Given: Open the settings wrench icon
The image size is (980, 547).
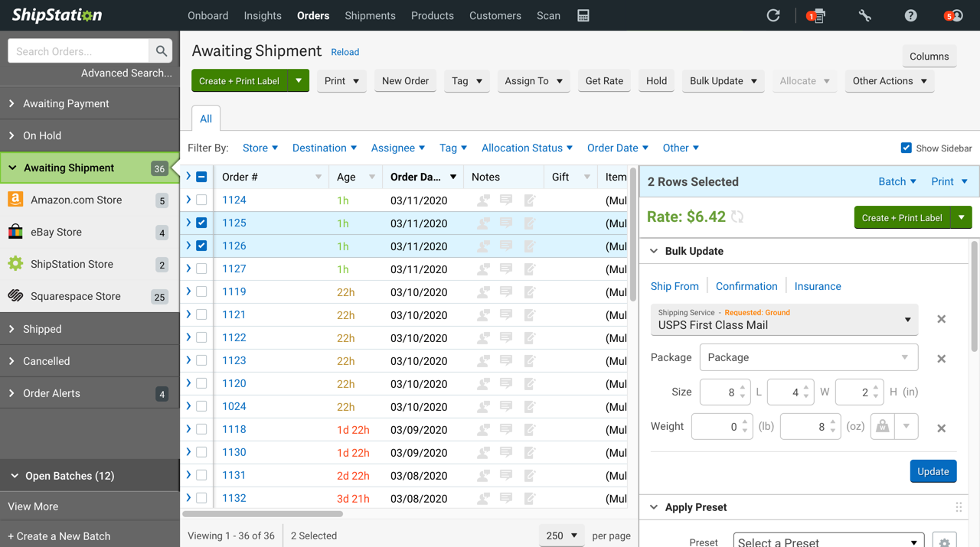Looking at the screenshot, I should pyautogui.click(x=864, y=15).
